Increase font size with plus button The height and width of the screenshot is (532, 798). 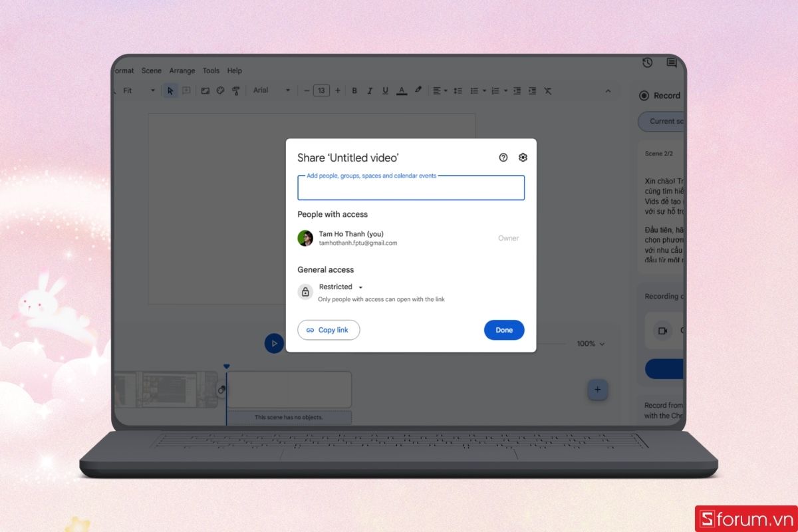pos(338,90)
